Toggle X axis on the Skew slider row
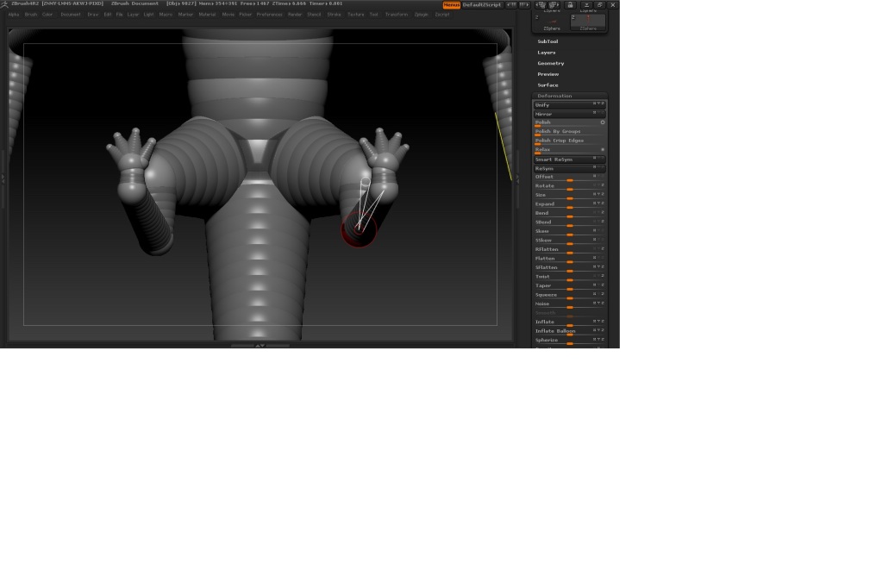Image resolution: width=882 pixels, height=588 pixels. [x=594, y=230]
